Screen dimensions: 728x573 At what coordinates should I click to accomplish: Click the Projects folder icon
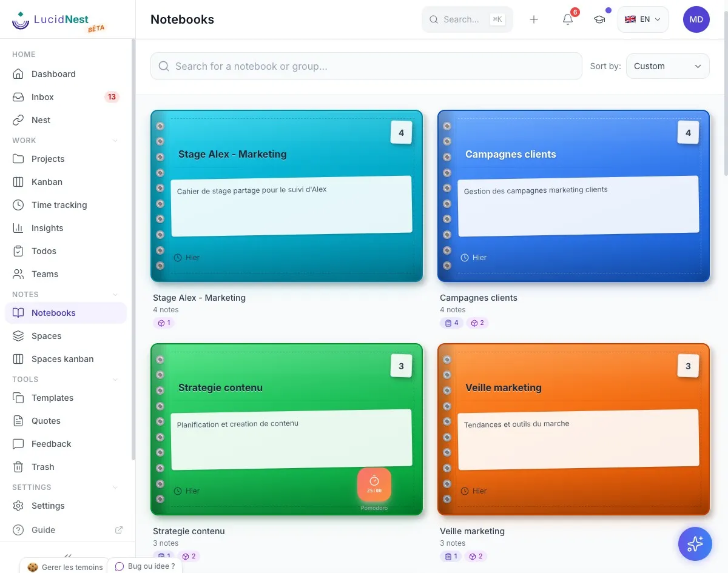19,159
